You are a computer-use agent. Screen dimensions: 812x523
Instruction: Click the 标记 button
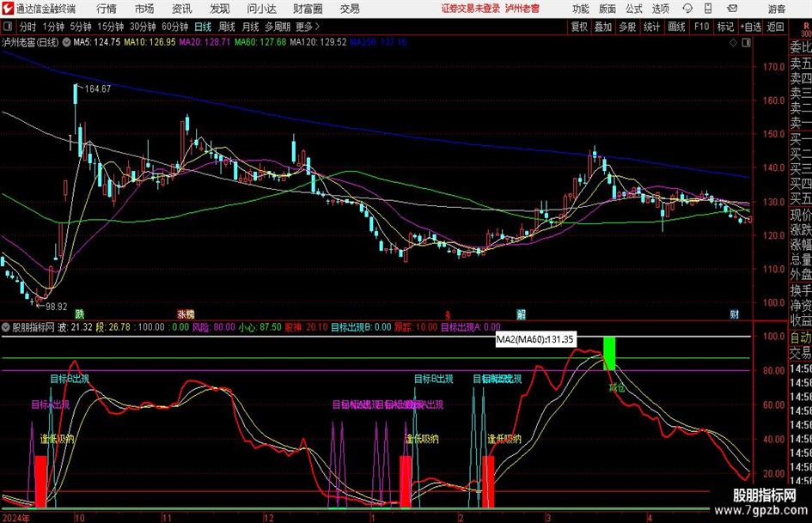click(x=725, y=27)
